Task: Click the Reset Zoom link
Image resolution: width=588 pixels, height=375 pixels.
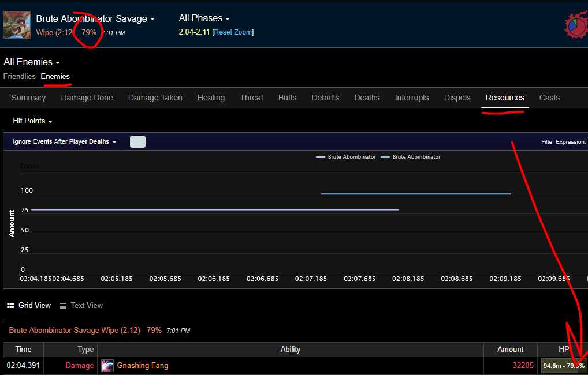Action: (233, 32)
